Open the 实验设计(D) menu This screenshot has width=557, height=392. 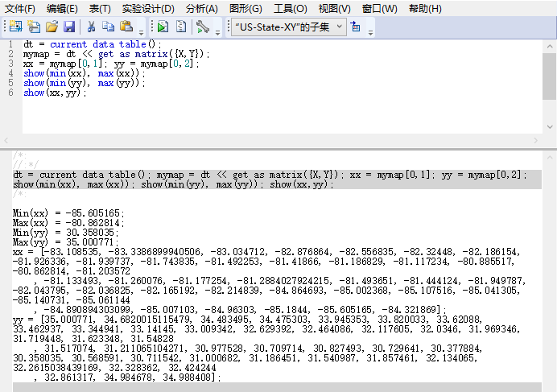(147, 8)
